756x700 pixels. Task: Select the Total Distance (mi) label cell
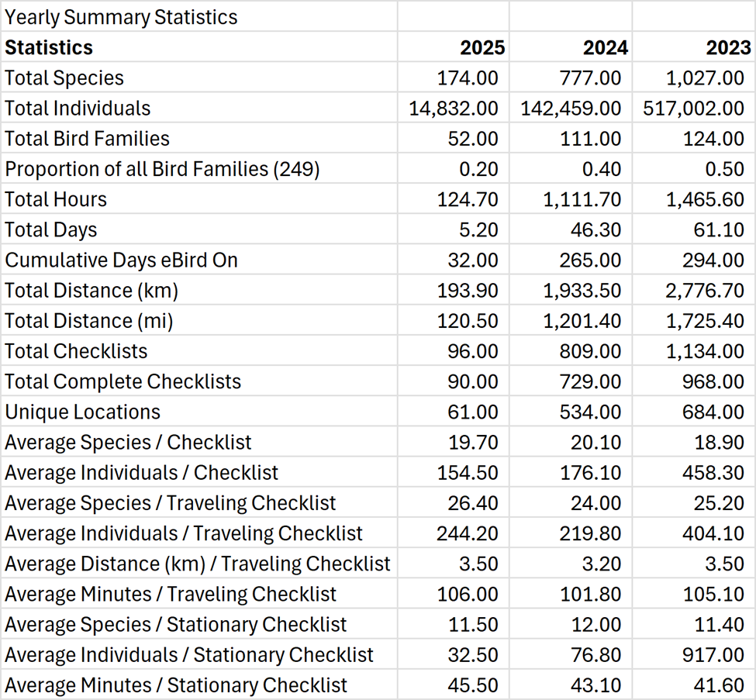point(89,321)
